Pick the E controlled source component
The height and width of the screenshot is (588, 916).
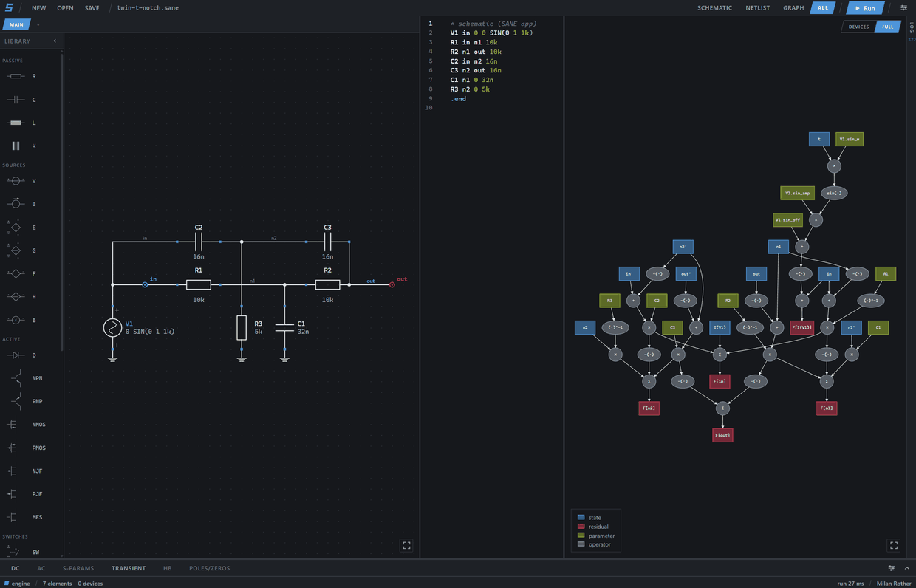[22, 228]
